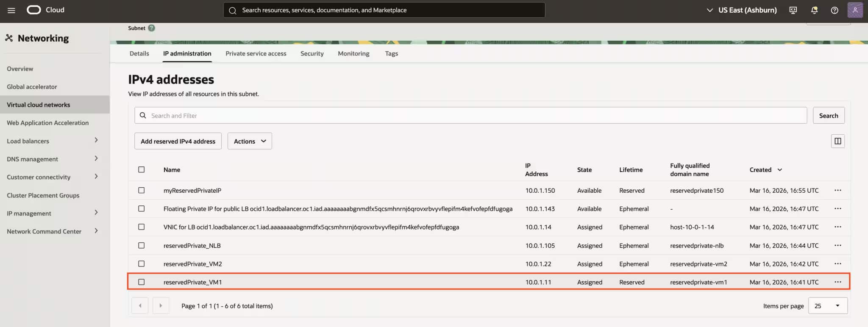
Task: Focus the top resources search bar
Action: [384, 10]
